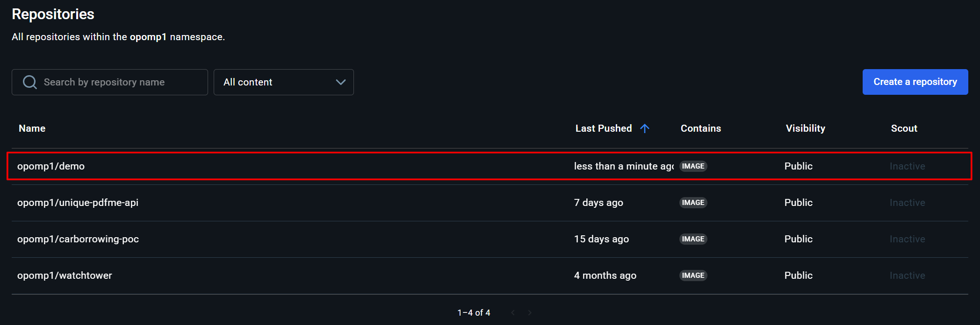This screenshot has width=980, height=325.
Task: Open the opomp1/demo repository
Action: pos(51,166)
